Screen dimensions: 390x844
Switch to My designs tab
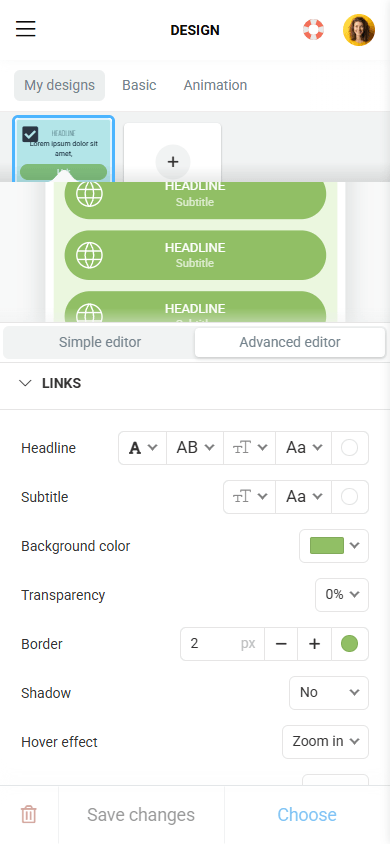[59, 86]
